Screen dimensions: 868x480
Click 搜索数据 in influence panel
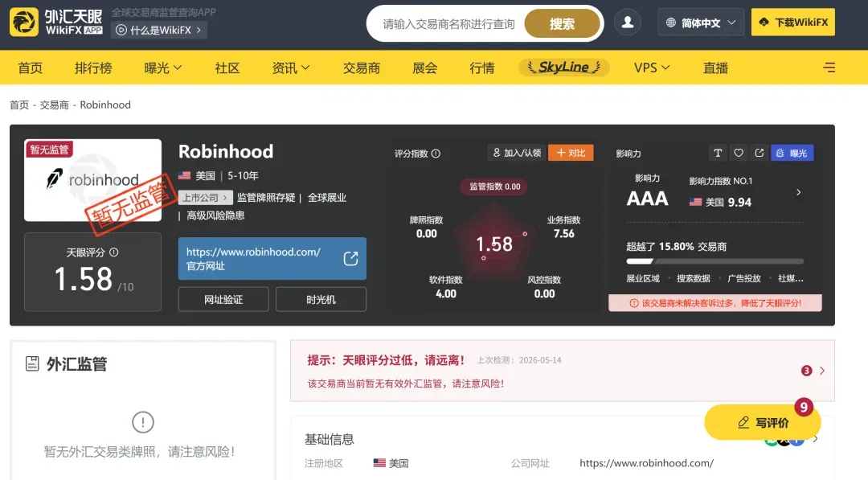pos(693,278)
